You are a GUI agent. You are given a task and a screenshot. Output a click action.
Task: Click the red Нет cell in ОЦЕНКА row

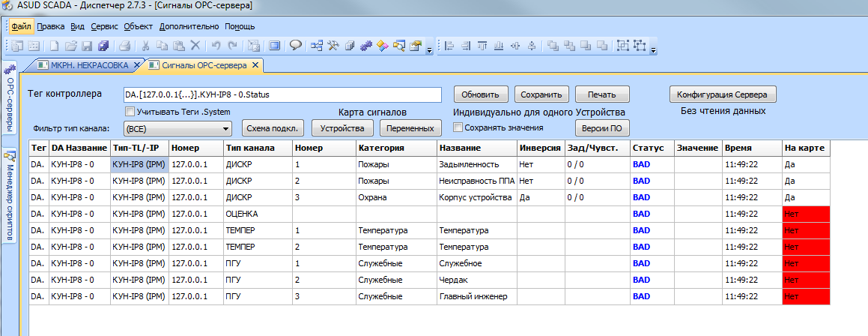(x=805, y=214)
